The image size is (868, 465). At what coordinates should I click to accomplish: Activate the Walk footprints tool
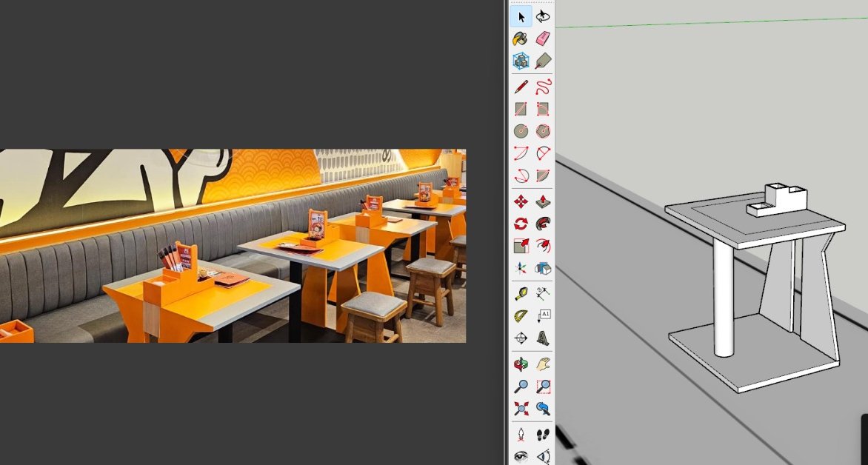543,435
